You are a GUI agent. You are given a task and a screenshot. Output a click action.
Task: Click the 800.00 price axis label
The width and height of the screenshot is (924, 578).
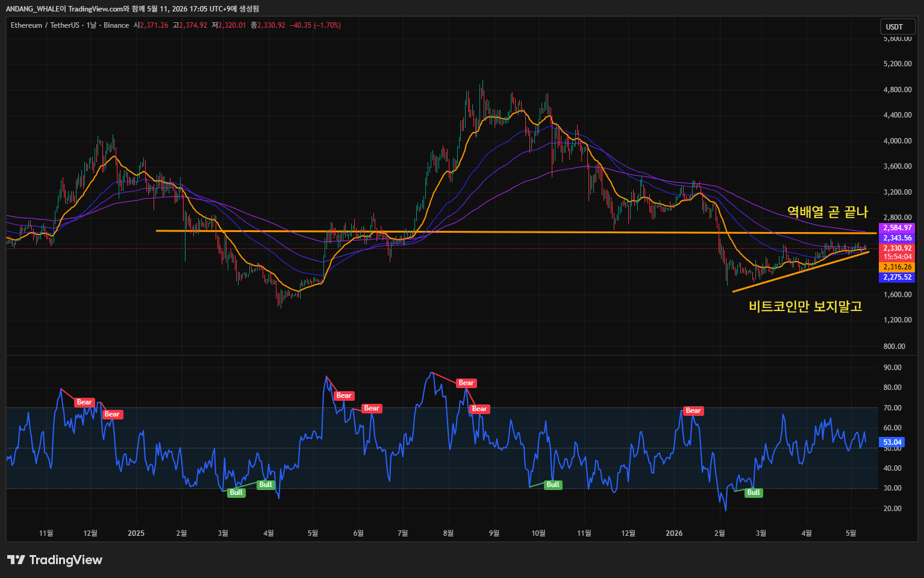[894, 347]
